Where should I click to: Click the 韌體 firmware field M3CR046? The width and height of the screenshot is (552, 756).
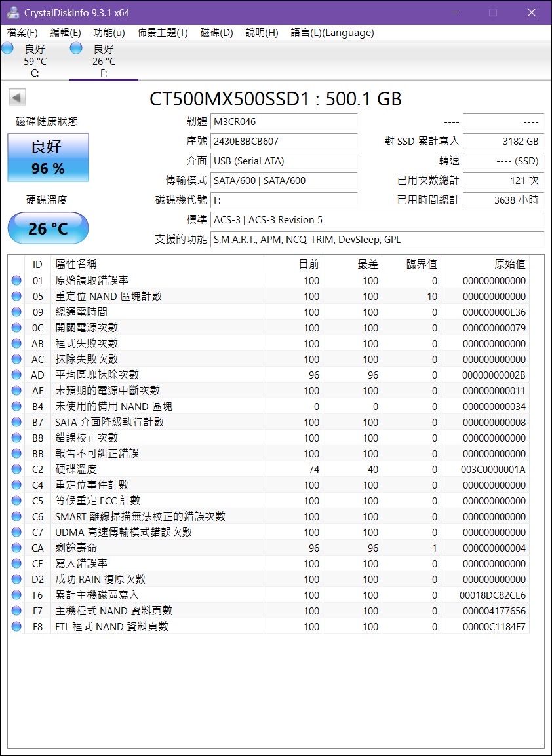(x=285, y=122)
